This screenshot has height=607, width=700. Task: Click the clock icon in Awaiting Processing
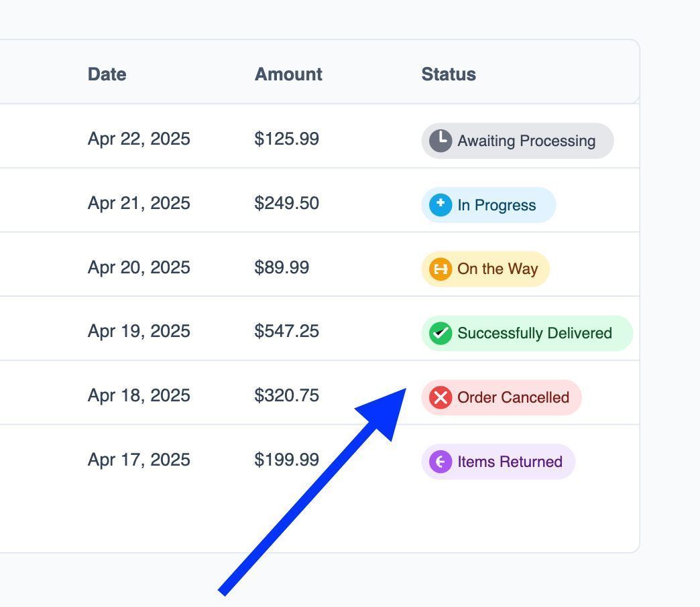click(x=441, y=141)
